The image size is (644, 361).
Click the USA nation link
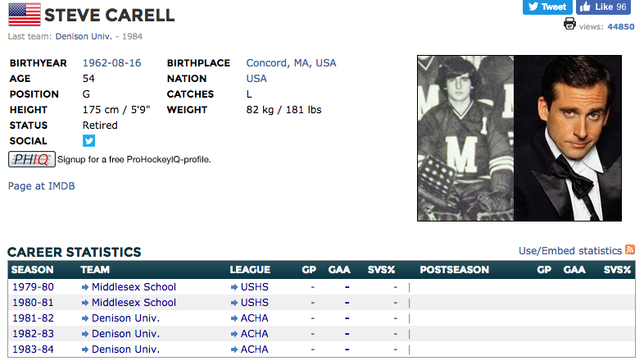click(x=256, y=79)
